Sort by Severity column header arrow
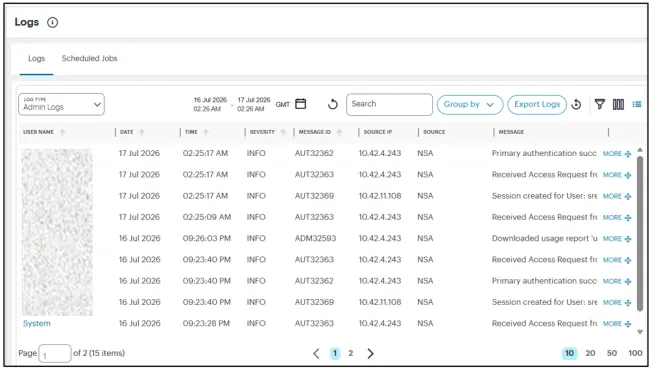This screenshot has height=369, width=650. click(283, 132)
